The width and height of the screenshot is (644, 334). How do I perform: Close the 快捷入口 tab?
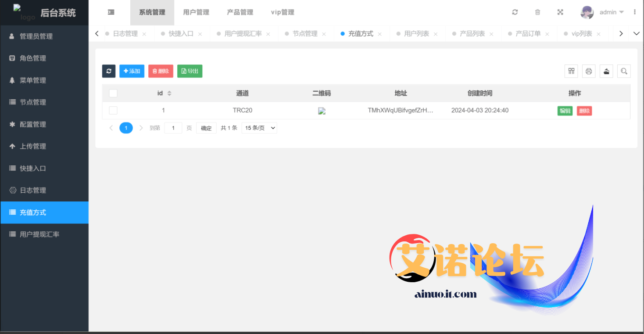[200, 34]
